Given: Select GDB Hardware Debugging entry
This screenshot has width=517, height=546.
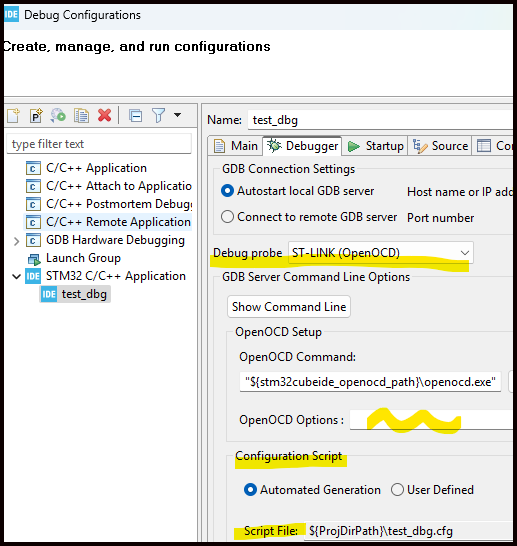Looking at the screenshot, I should [x=115, y=240].
